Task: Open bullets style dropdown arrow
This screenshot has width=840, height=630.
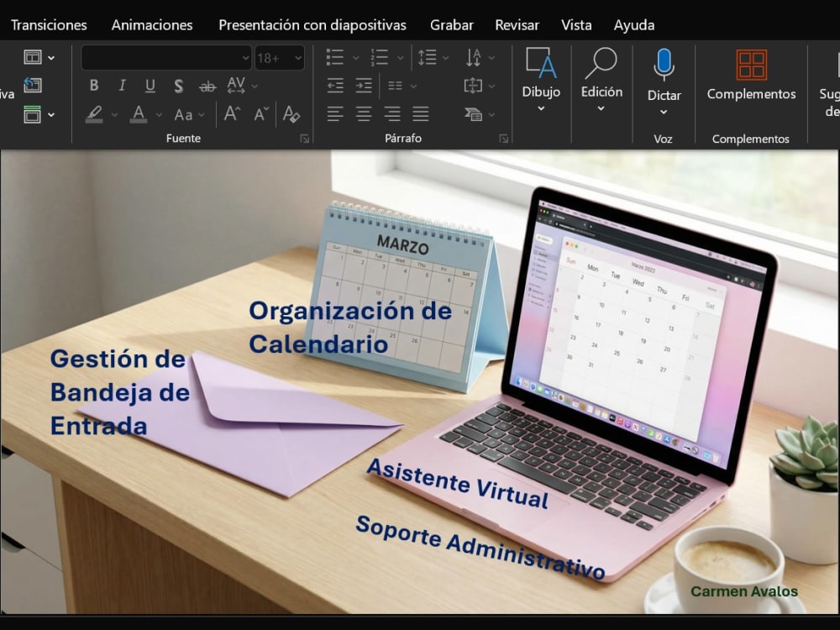Action: [x=355, y=58]
